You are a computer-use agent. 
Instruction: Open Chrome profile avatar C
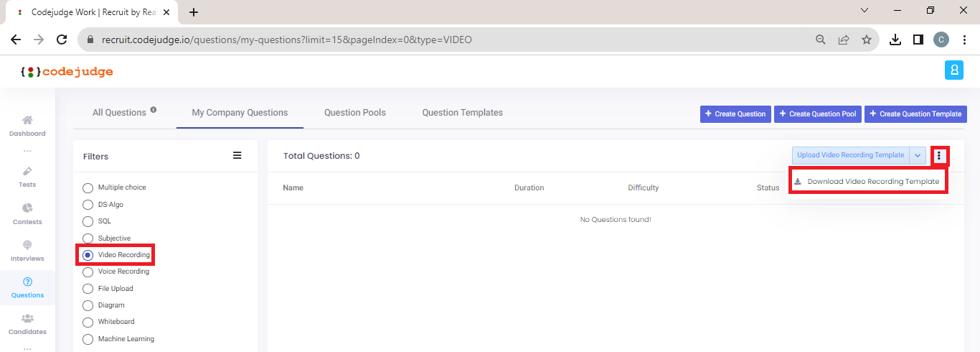941,40
